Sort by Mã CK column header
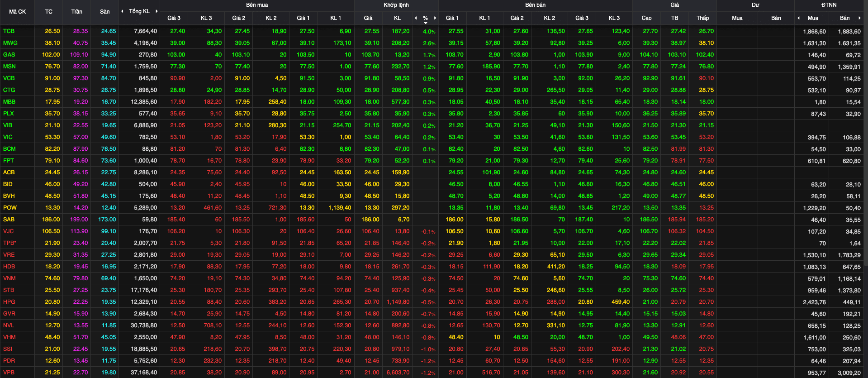This screenshot has width=868, height=378. (17, 12)
